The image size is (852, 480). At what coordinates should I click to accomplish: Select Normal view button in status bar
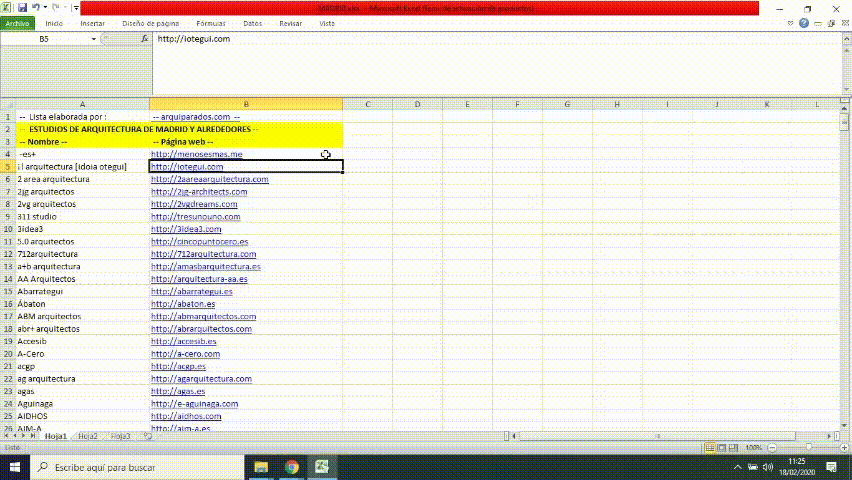pyautogui.click(x=710, y=448)
